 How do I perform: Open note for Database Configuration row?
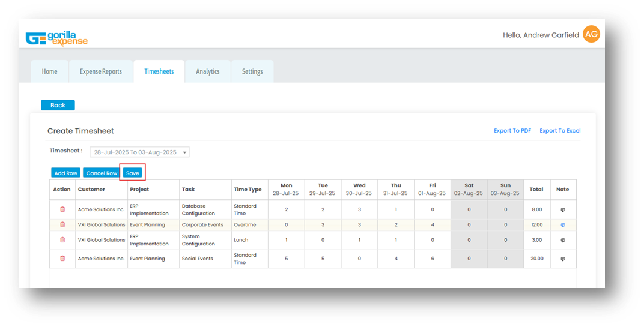tap(563, 209)
